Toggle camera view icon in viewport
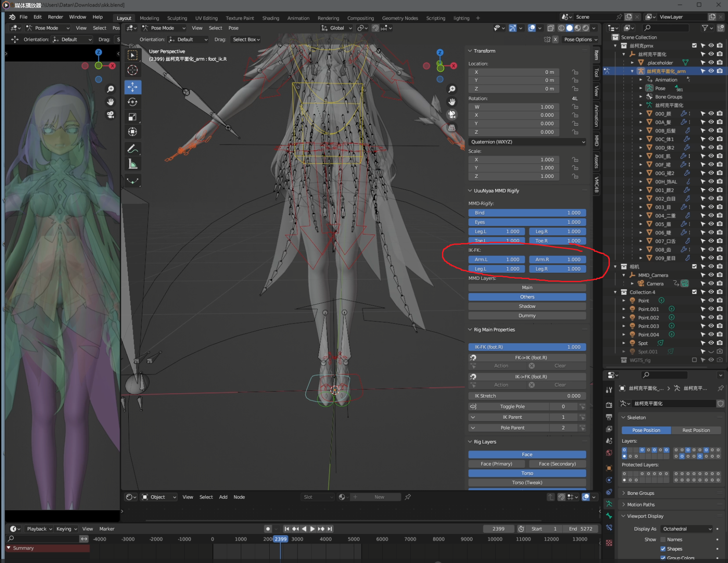 (452, 115)
